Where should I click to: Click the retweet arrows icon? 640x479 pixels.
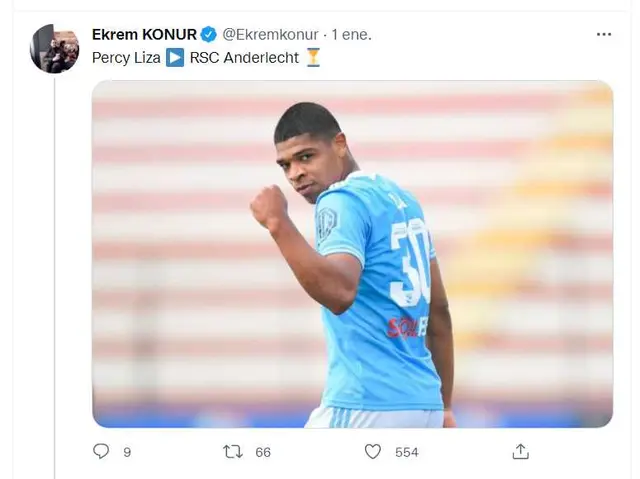[233, 452]
